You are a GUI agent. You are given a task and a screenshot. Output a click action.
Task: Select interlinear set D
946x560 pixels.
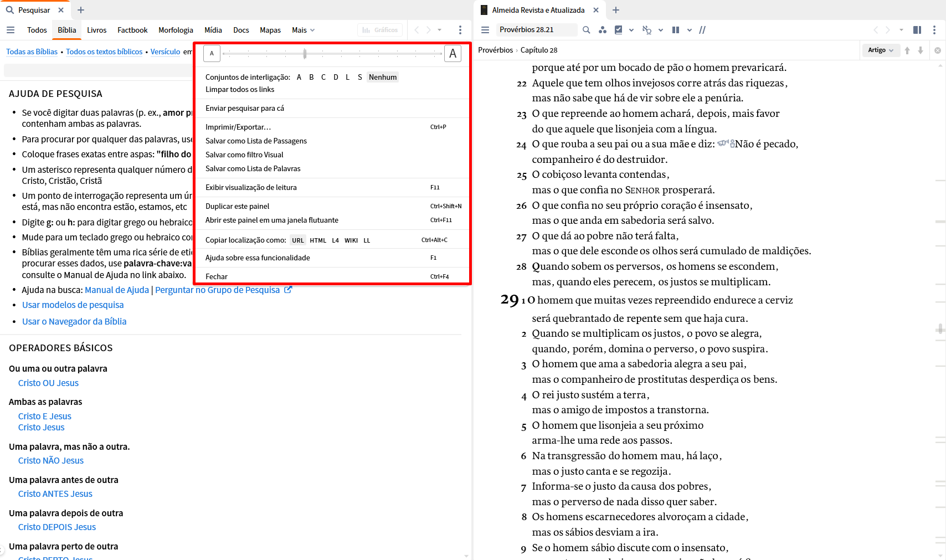click(336, 77)
